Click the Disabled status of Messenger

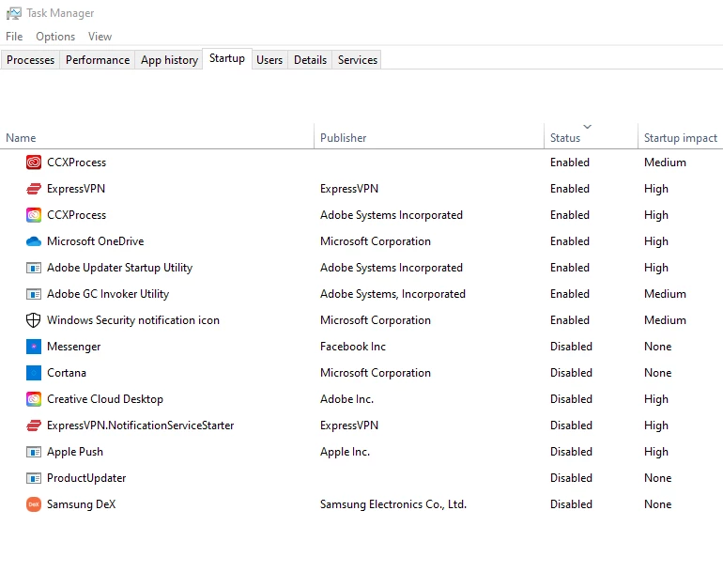[x=571, y=347]
